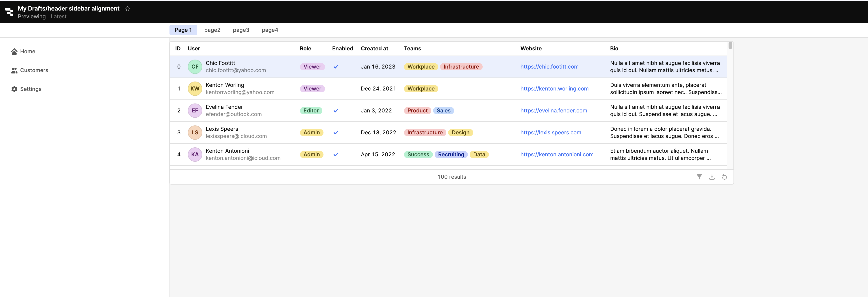The height and width of the screenshot is (297, 868).
Task: Toggle Enabled checkmark for Kenton Antonioni
Action: tap(336, 154)
